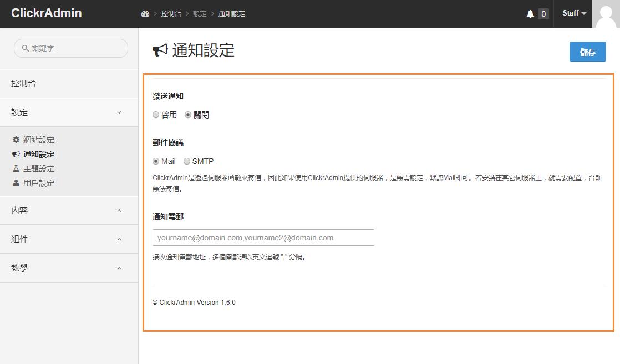Click the ClickrAdmin Version 1.6.0 footer text

coord(194,303)
